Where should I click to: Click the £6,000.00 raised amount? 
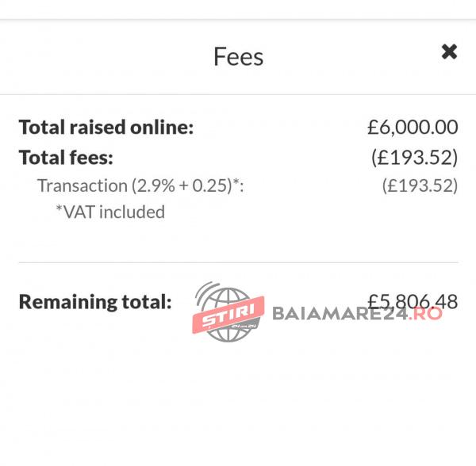coord(413,127)
